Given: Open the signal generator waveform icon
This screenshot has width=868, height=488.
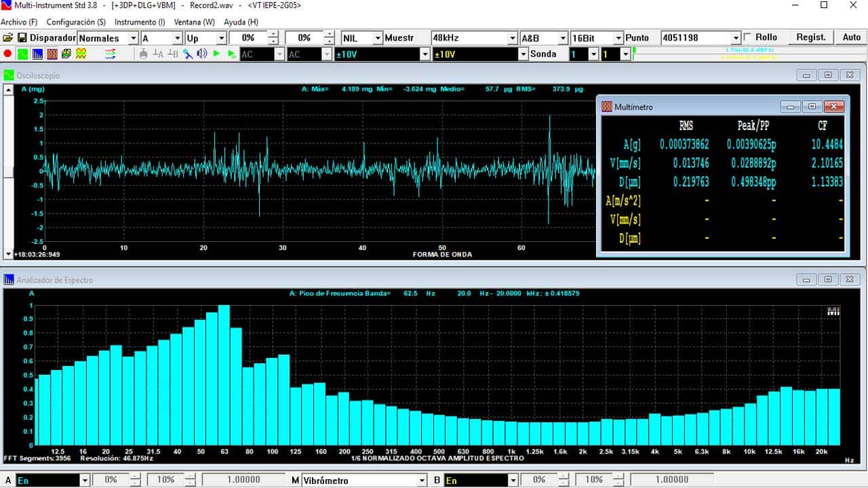Looking at the screenshot, I should 81,54.
